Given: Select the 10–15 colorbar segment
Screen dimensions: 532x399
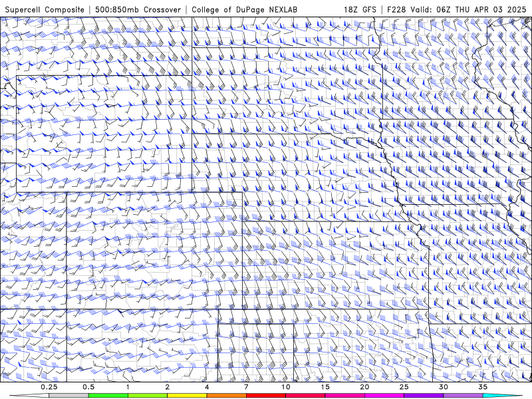Looking at the screenshot, I should pyautogui.click(x=305, y=396).
